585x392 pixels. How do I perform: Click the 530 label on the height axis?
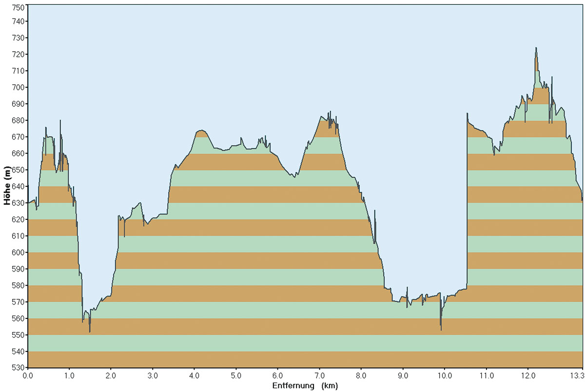[x=17, y=368]
